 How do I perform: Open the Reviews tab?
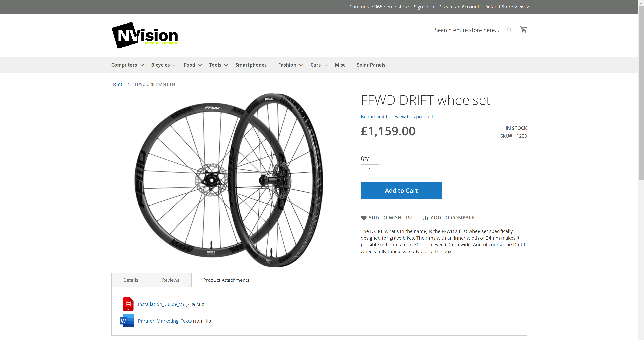[x=171, y=280]
